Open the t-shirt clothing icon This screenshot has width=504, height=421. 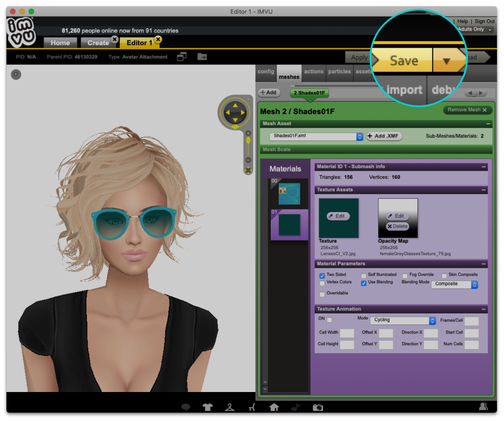click(x=208, y=407)
